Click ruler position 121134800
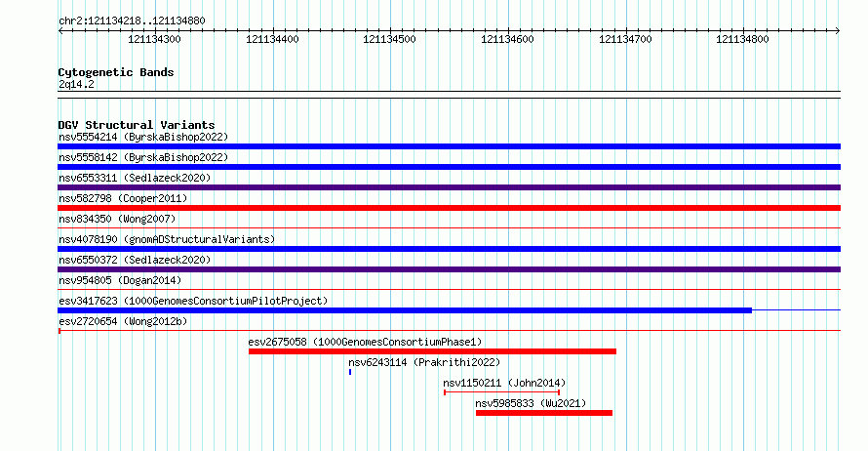 [742, 39]
